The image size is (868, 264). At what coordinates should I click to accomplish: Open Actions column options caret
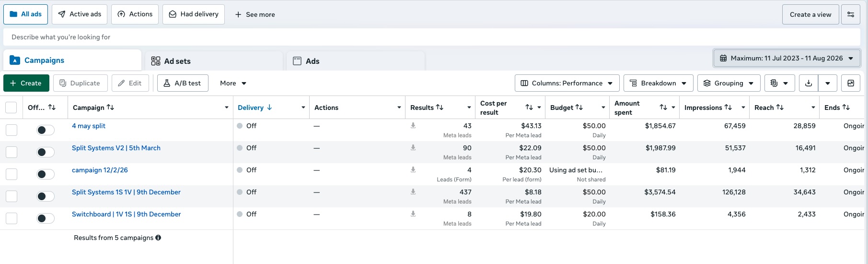click(399, 108)
